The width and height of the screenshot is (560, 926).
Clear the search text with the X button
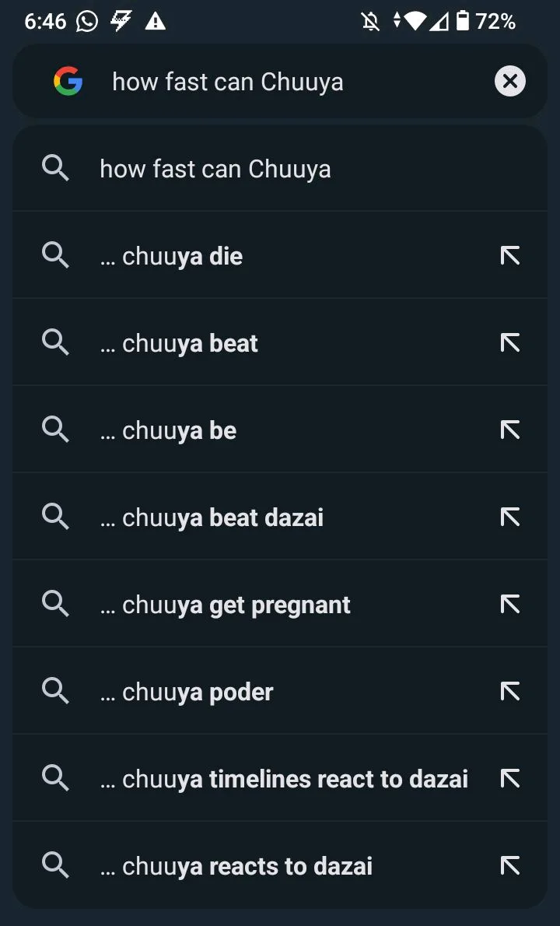pos(510,81)
